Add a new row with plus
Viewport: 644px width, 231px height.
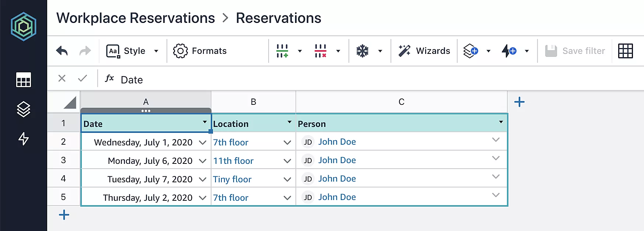pyautogui.click(x=64, y=215)
